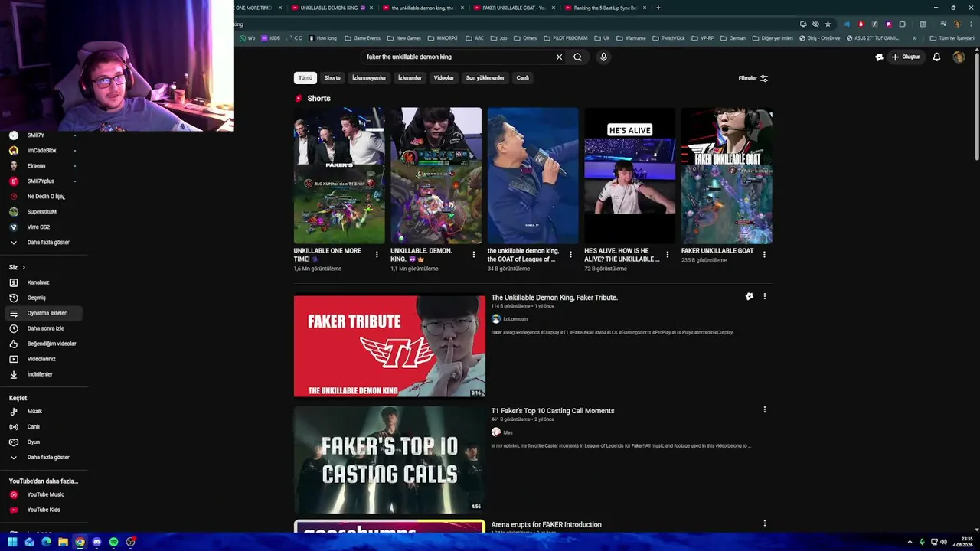Open the account avatar menu
Image resolution: width=980 pixels, height=551 pixels.
click(959, 57)
